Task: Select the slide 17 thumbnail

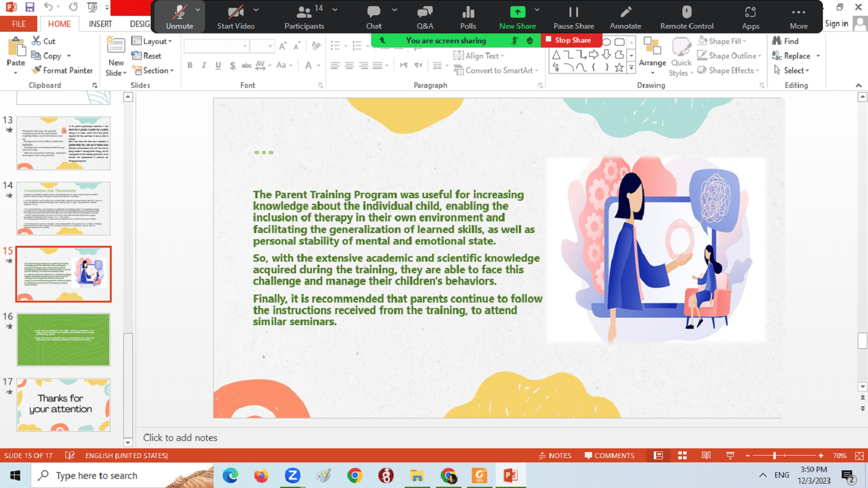Action: 63,404
